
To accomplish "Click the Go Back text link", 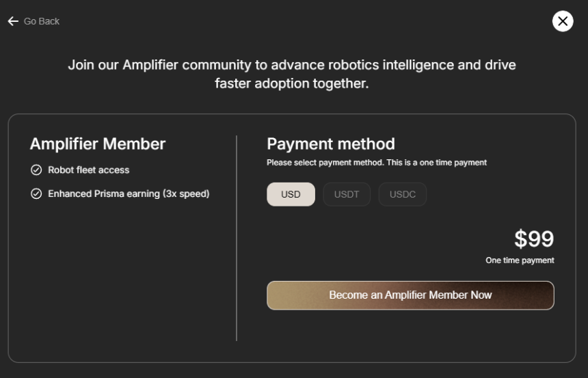I will coord(42,21).
